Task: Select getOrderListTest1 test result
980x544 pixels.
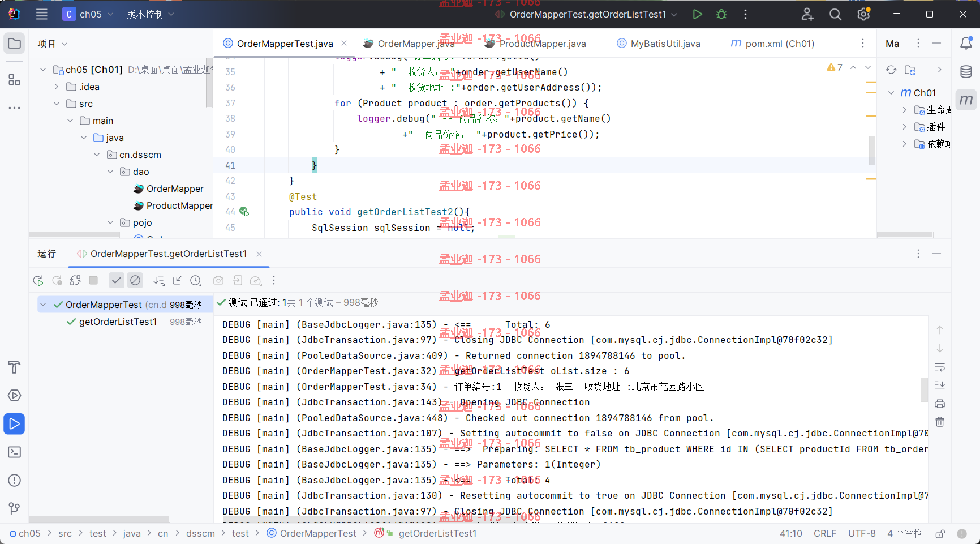Action: 118,322
